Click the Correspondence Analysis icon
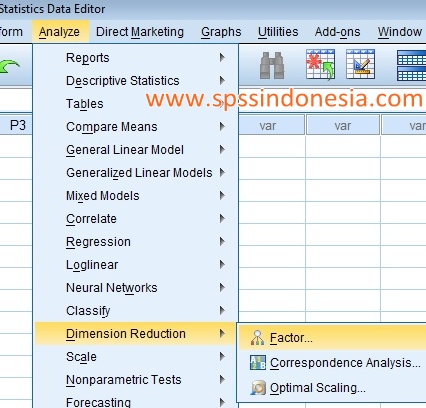 click(258, 363)
